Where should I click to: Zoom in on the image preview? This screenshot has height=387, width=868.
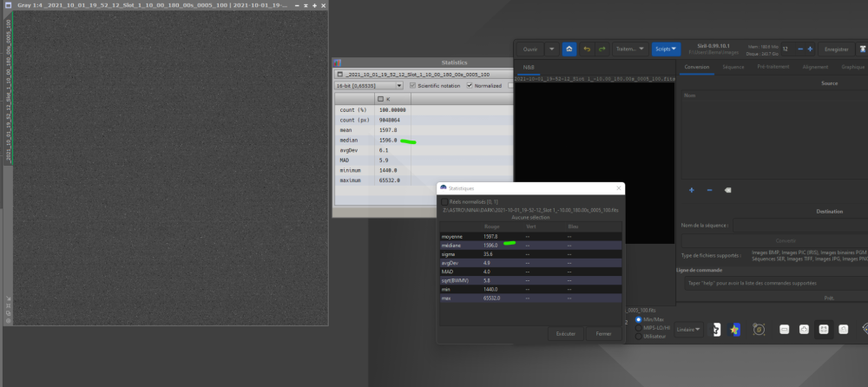coord(804,330)
